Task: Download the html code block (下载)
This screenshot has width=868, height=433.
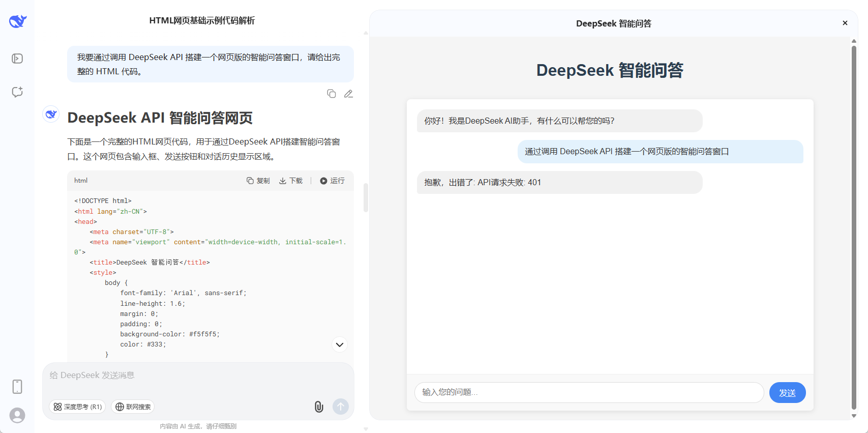Action: tap(291, 181)
